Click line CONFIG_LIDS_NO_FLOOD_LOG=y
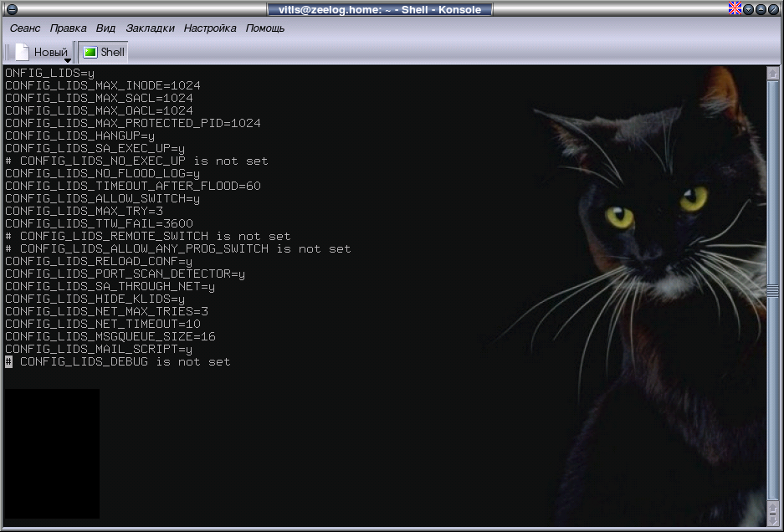784x532 pixels. tap(103, 173)
